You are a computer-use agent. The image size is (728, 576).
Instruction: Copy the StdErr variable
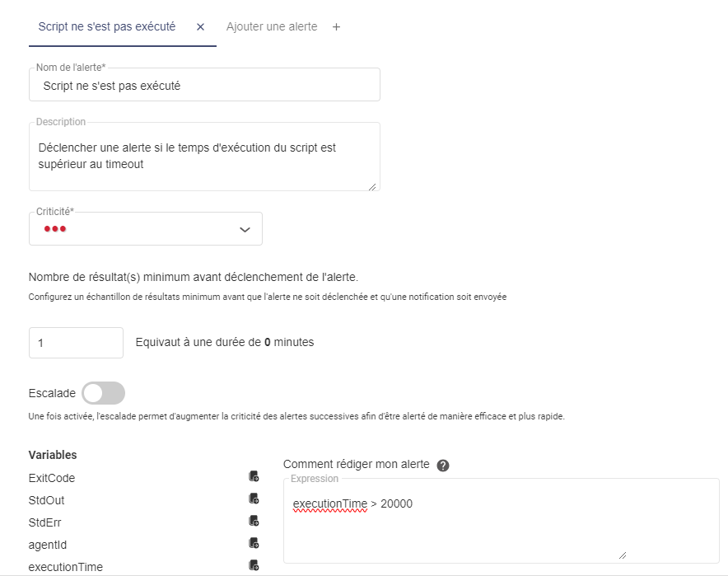254,521
